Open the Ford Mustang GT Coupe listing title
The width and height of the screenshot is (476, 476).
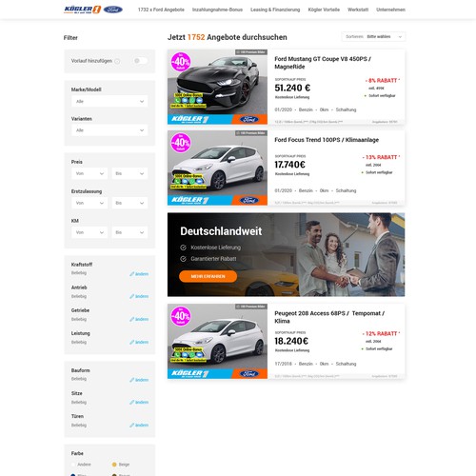[x=323, y=63]
